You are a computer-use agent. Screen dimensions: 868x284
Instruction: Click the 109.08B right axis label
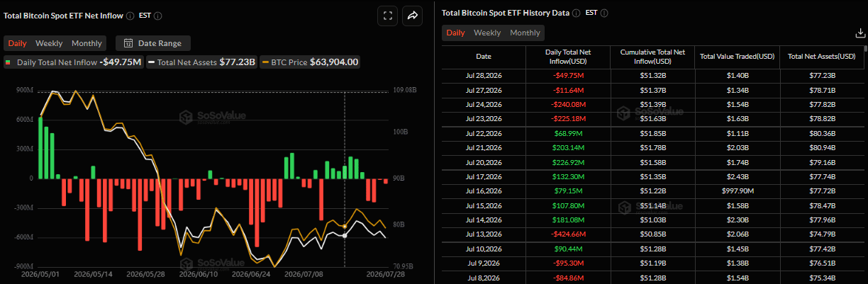406,91
